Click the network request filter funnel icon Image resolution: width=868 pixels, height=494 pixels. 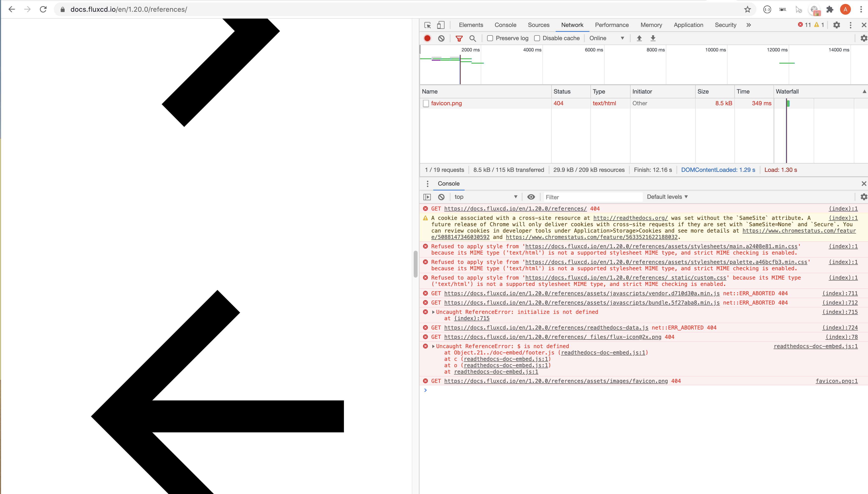(x=459, y=38)
